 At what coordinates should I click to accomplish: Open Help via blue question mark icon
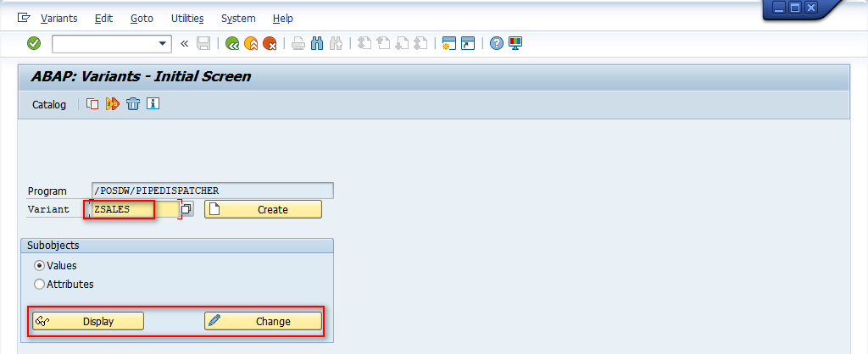[497, 43]
